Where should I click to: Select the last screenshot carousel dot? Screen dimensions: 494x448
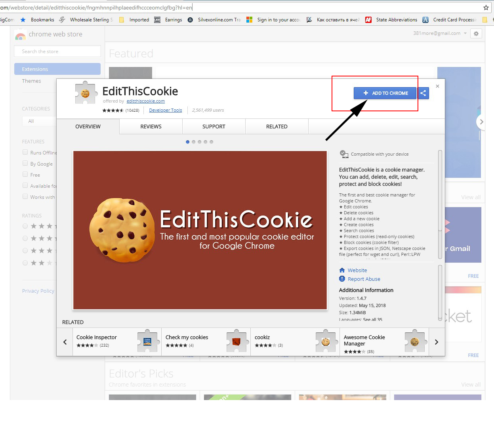click(212, 142)
